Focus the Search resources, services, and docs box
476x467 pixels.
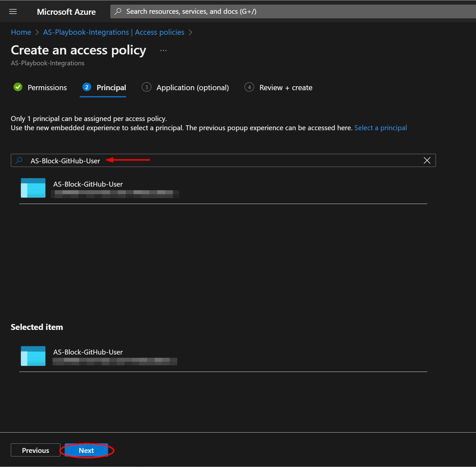tap(293, 11)
